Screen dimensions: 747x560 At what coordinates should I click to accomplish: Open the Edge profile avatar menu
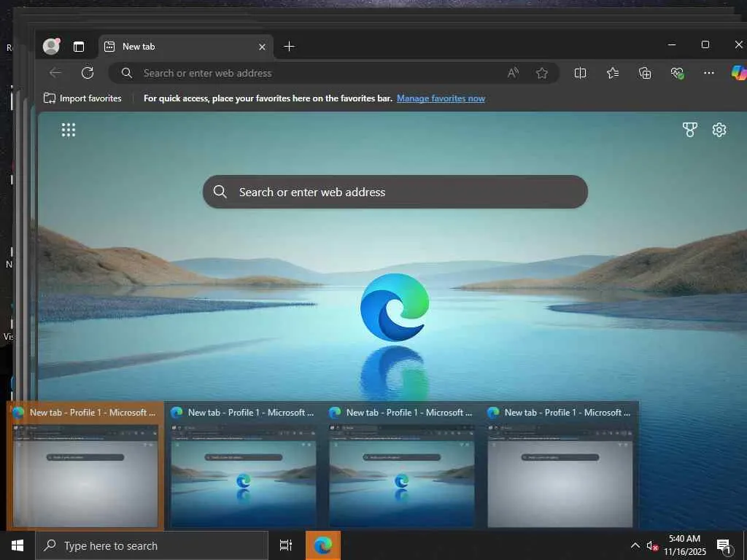tap(51, 46)
